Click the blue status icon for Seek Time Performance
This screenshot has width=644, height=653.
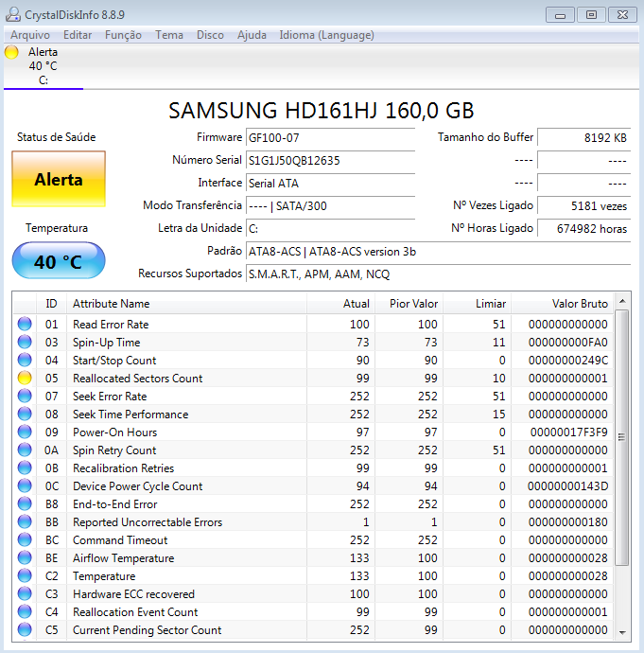25,414
